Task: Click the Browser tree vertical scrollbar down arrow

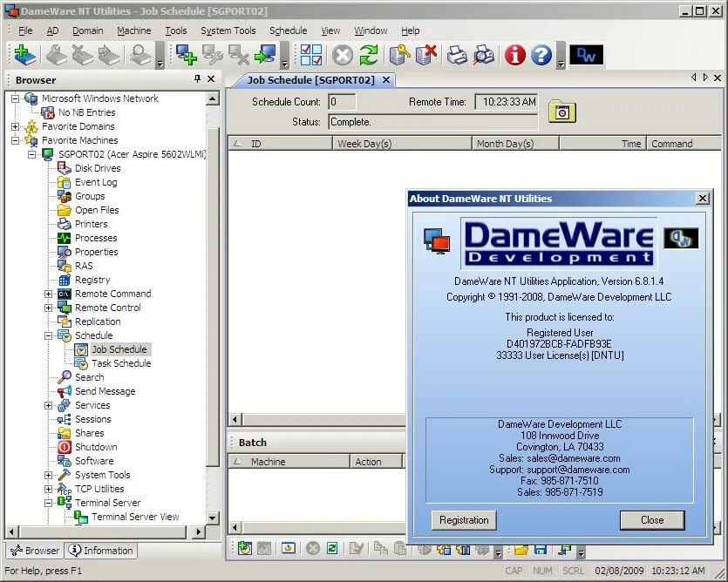Action: [x=212, y=518]
